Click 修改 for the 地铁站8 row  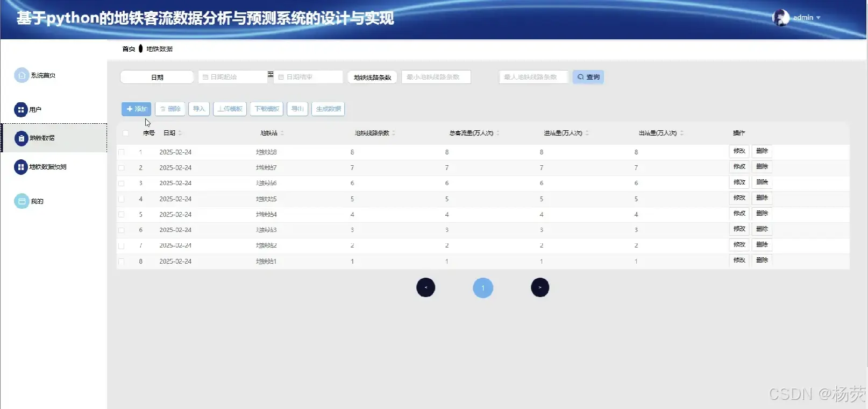click(x=739, y=151)
